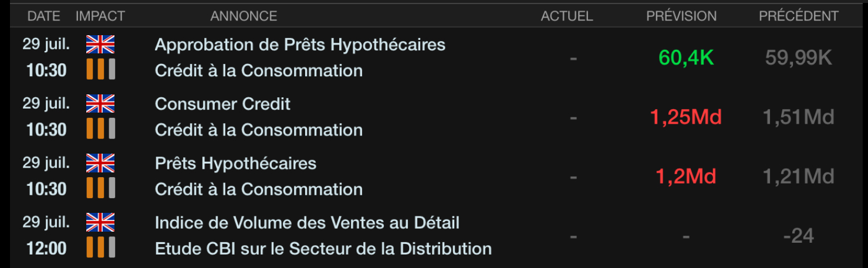Click UK flag beside Indice de Volume des Ventes
This screenshot has height=268, width=868.
coord(100,223)
